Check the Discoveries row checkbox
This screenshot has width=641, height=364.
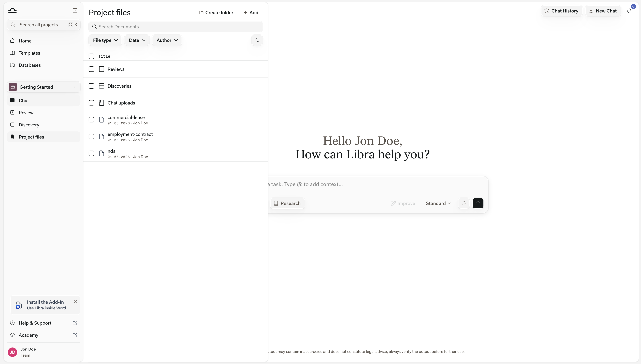click(91, 86)
